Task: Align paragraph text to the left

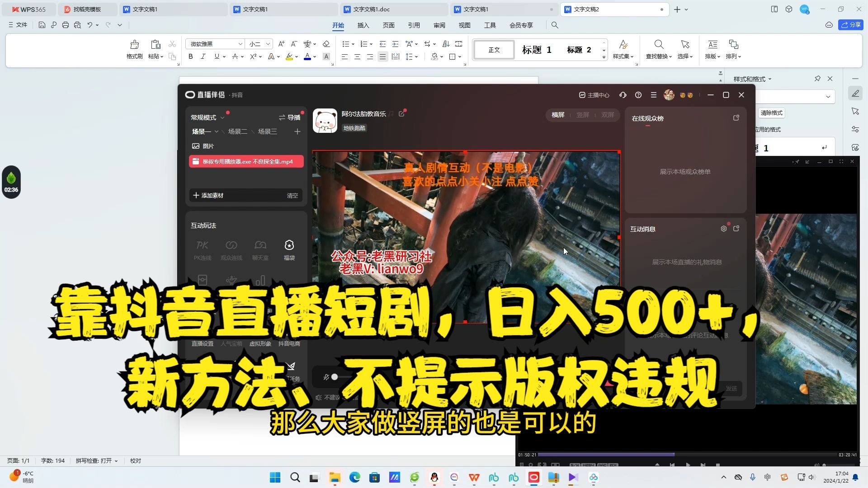Action: tap(345, 56)
